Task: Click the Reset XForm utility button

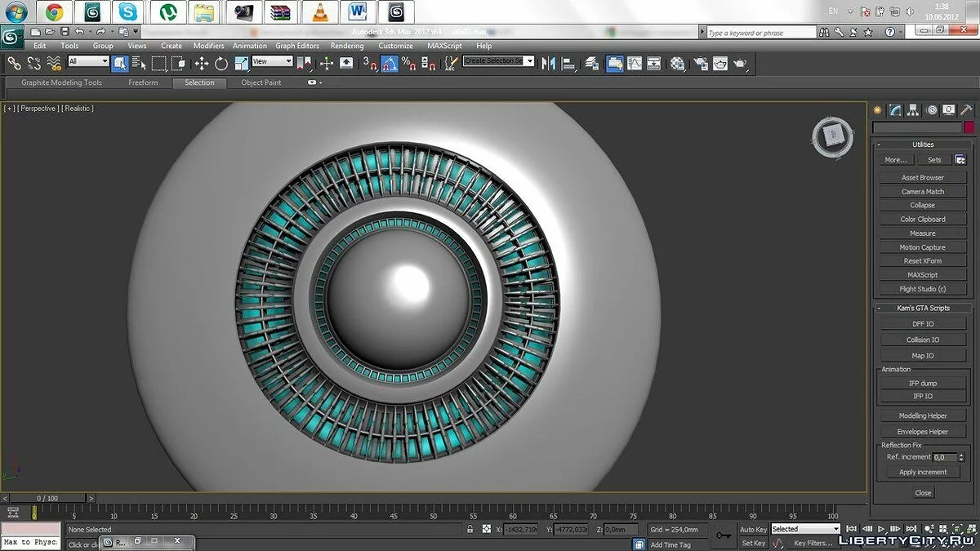Action: click(x=922, y=261)
